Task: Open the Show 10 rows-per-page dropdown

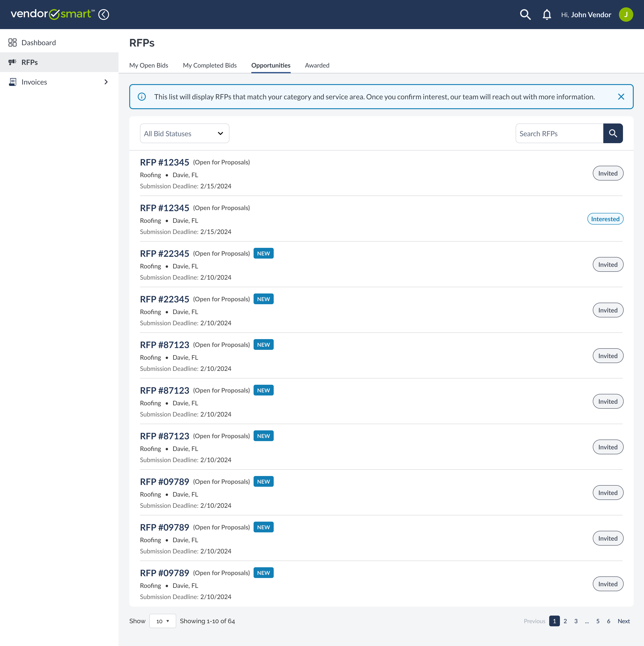Action: 162,621
